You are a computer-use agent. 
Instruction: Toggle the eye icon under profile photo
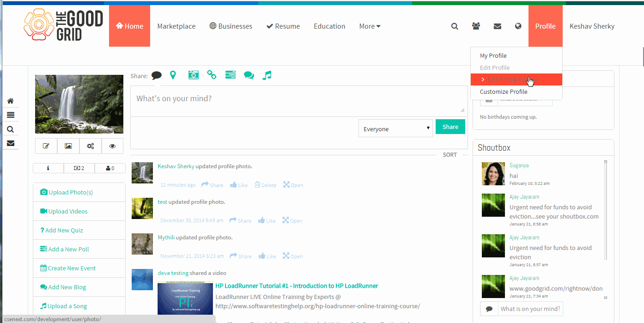(x=112, y=146)
